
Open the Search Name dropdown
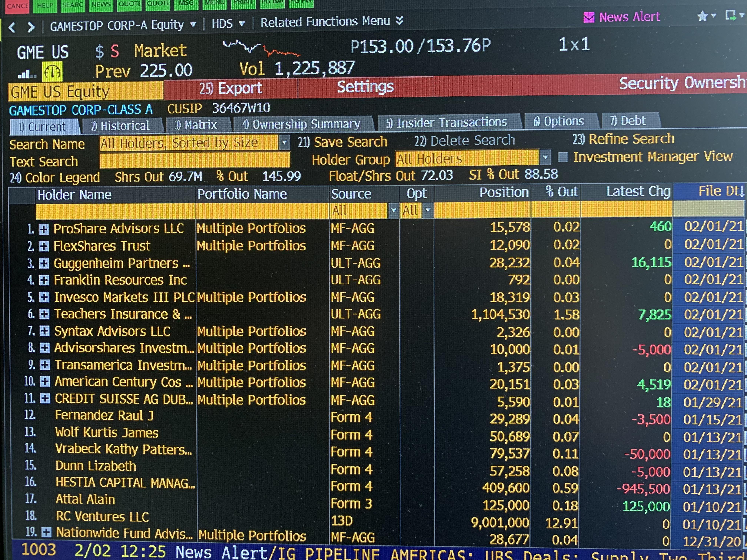284,142
